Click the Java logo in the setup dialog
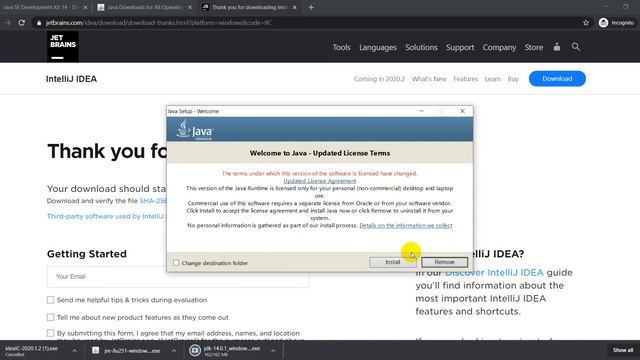 click(195, 130)
